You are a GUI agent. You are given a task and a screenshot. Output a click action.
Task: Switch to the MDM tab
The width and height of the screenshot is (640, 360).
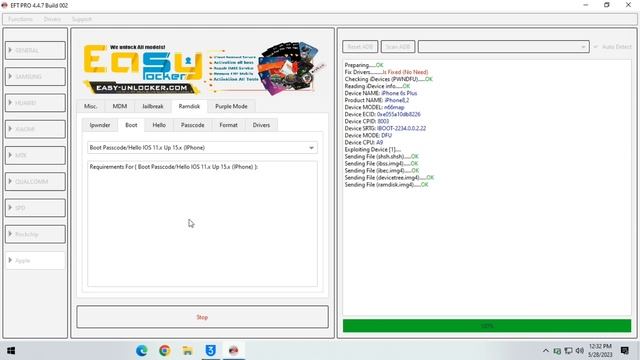[120, 106]
